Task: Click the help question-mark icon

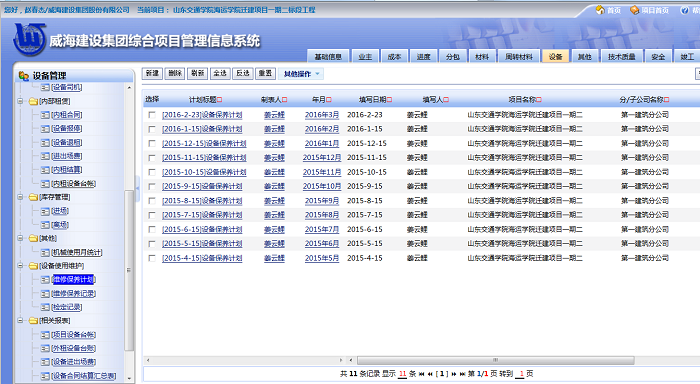Action: (684, 10)
